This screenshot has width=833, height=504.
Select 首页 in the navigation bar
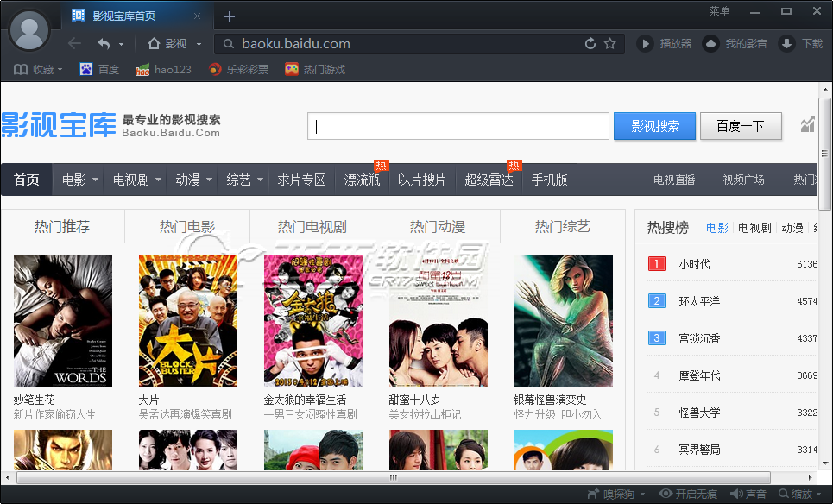click(27, 180)
